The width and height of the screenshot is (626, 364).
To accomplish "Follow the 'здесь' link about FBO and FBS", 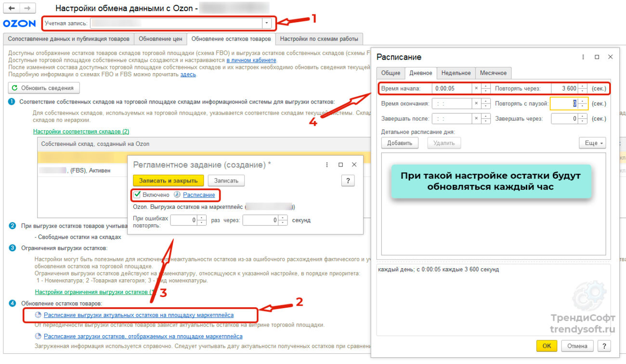I will [x=188, y=75].
